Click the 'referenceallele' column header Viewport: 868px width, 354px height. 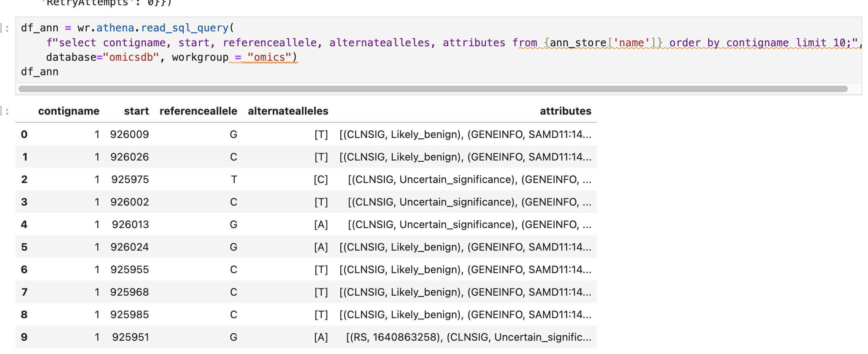click(x=198, y=111)
